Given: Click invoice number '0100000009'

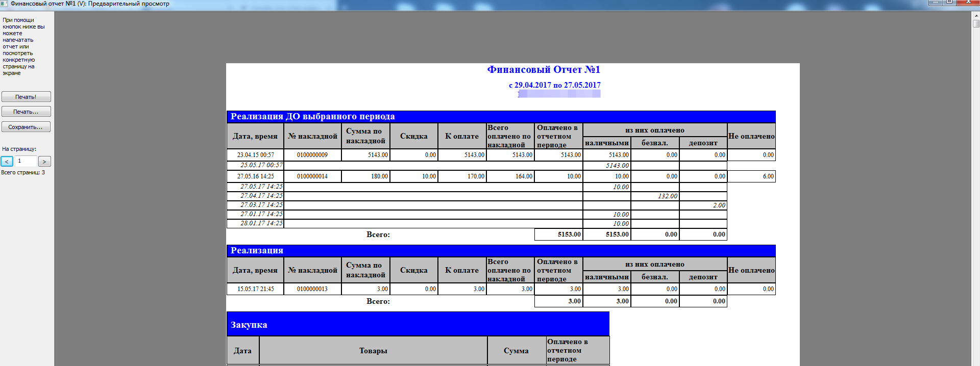Looking at the screenshot, I should 312,155.
